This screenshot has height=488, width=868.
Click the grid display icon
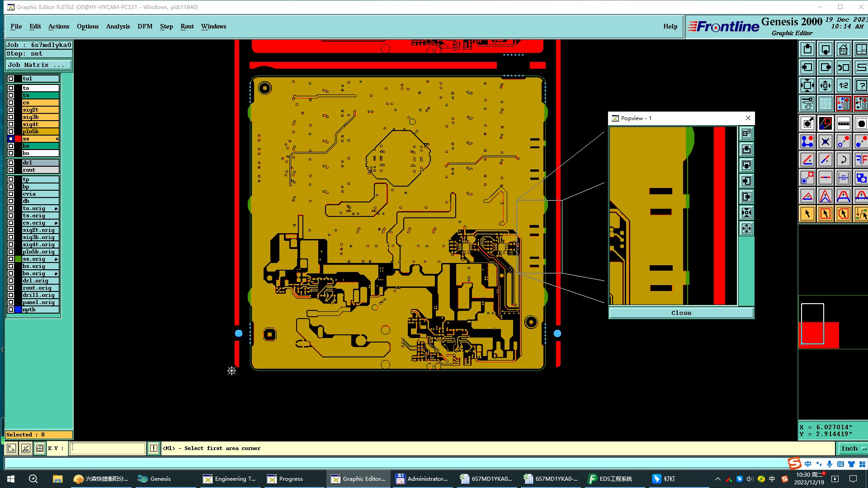(x=826, y=103)
